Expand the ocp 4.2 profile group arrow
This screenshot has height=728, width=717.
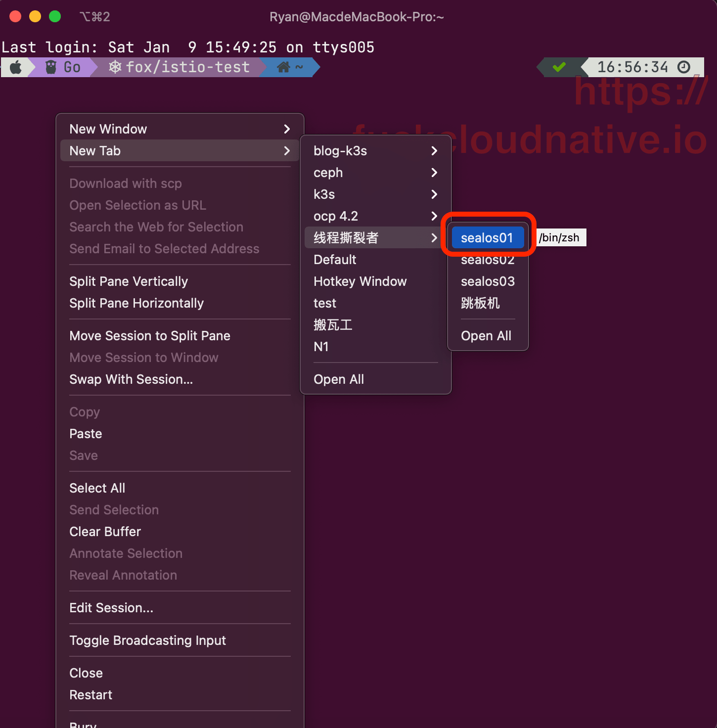point(434,216)
